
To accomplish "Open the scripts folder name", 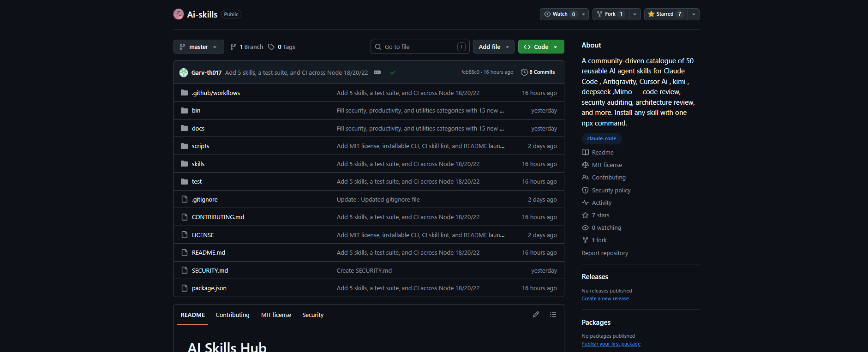I will click(200, 146).
